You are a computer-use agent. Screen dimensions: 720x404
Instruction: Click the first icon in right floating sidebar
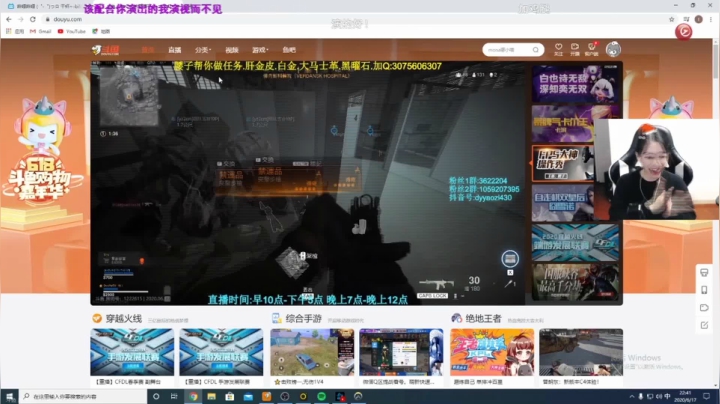pyautogui.click(x=704, y=273)
